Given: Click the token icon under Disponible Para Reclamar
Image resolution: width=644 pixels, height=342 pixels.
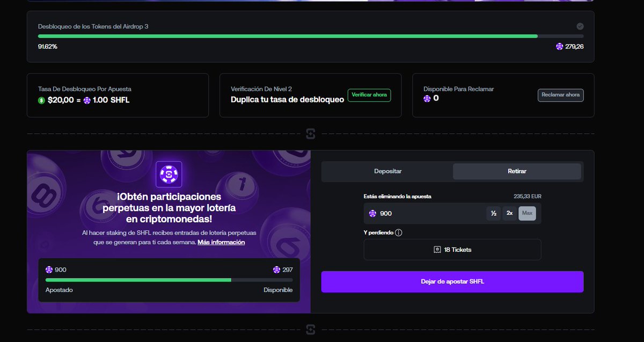Looking at the screenshot, I should (427, 99).
